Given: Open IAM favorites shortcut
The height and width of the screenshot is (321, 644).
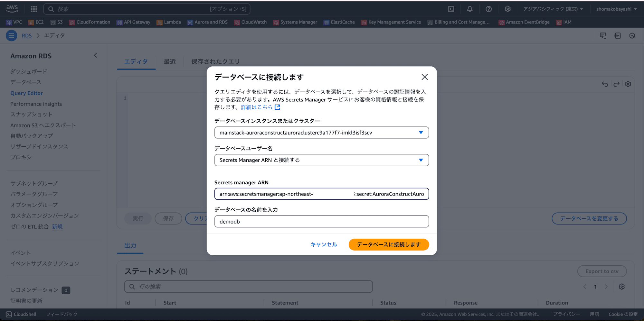Looking at the screenshot, I should (x=564, y=22).
